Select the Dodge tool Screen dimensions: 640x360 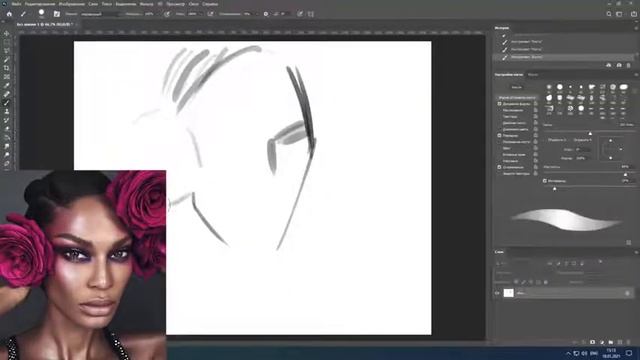[7, 155]
